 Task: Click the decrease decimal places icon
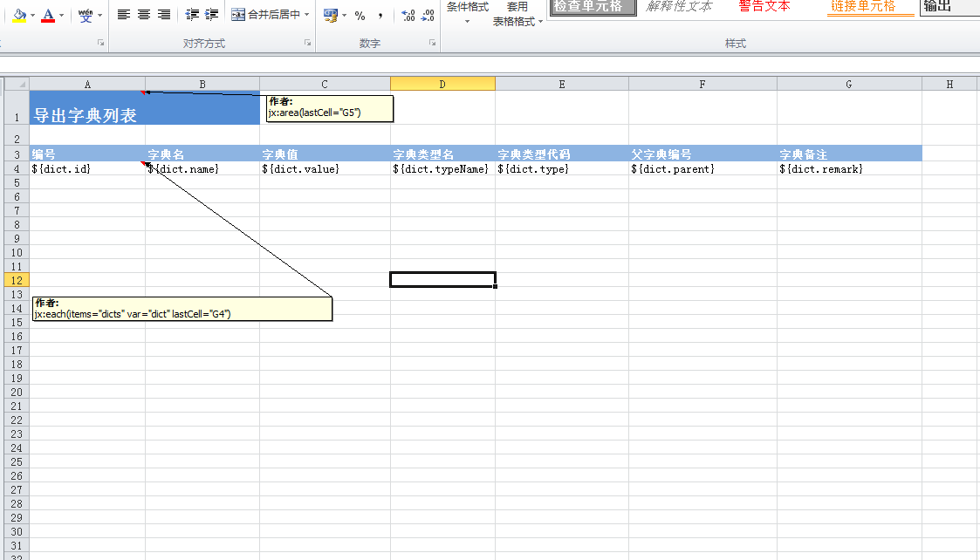[428, 15]
